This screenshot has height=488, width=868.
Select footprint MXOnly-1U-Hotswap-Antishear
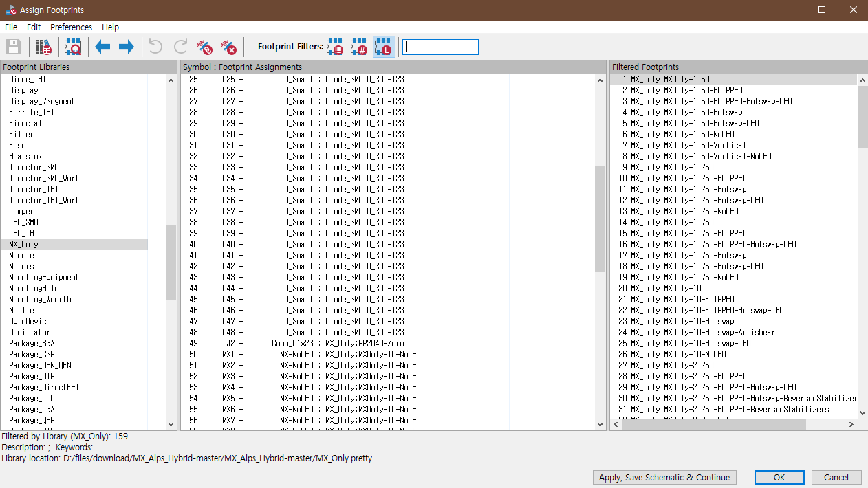click(x=733, y=333)
